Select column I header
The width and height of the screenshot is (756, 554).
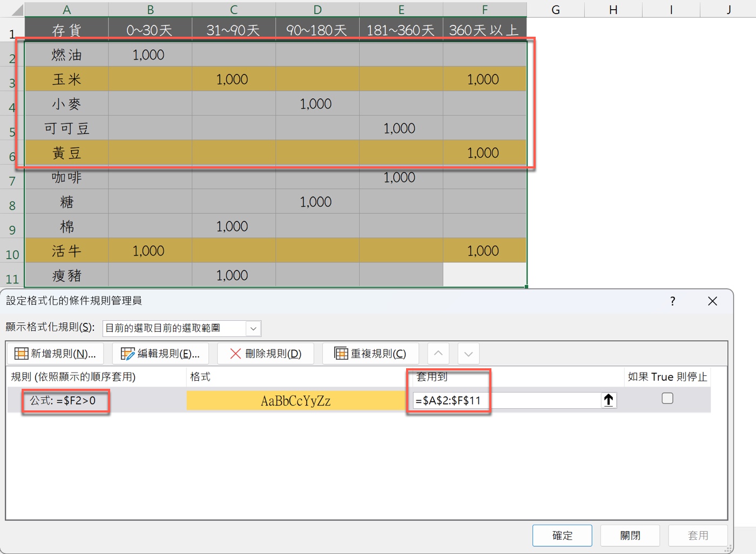pyautogui.click(x=671, y=9)
